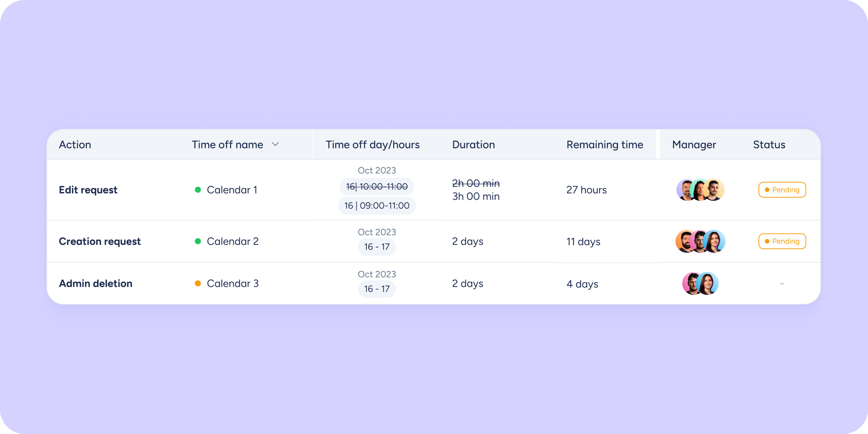Open woman's avatar in Admin deletion row
This screenshot has width=868, height=434.
pyautogui.click(x=709, y=284)
